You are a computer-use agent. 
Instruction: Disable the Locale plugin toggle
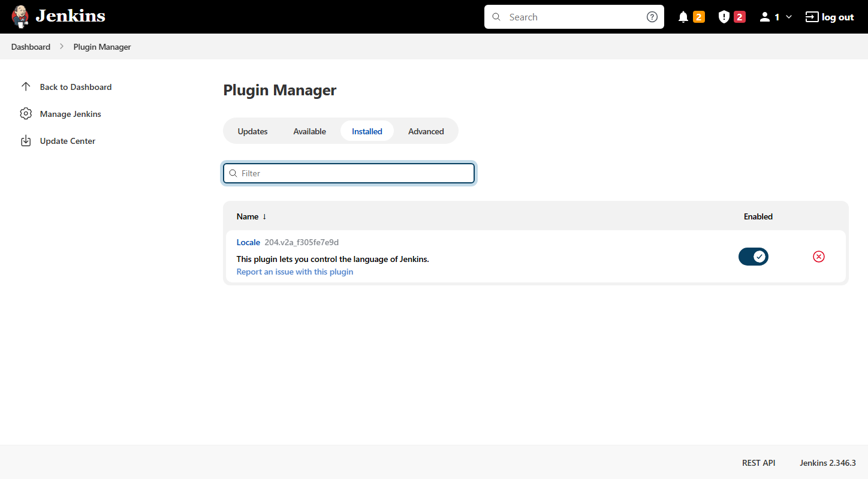pyautogui.click(x=754, y=257)
